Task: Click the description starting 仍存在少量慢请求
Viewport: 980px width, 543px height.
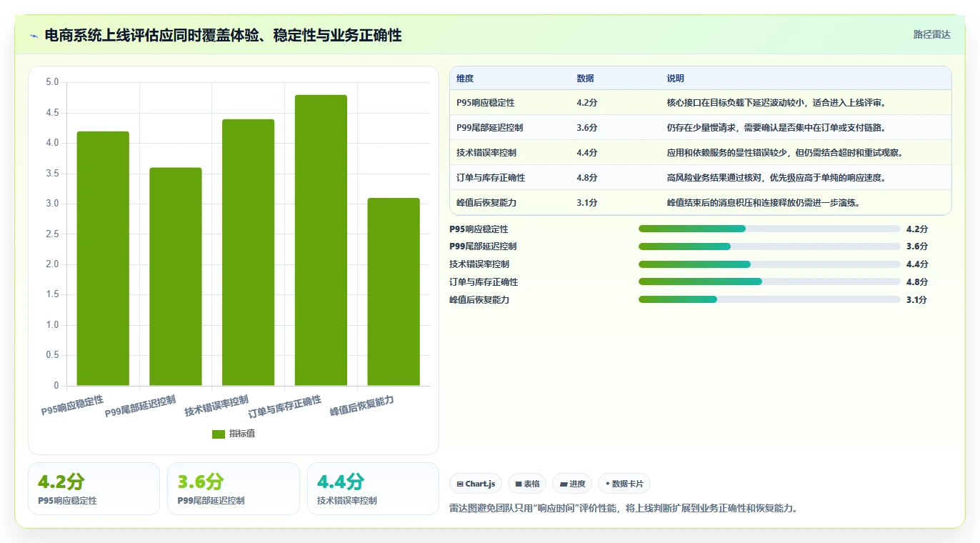Action: pyautogui.click(x=777, y=128)
